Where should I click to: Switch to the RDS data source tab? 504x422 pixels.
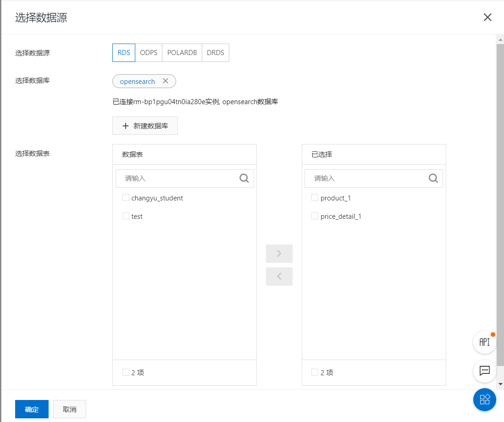tap(124, 53)
